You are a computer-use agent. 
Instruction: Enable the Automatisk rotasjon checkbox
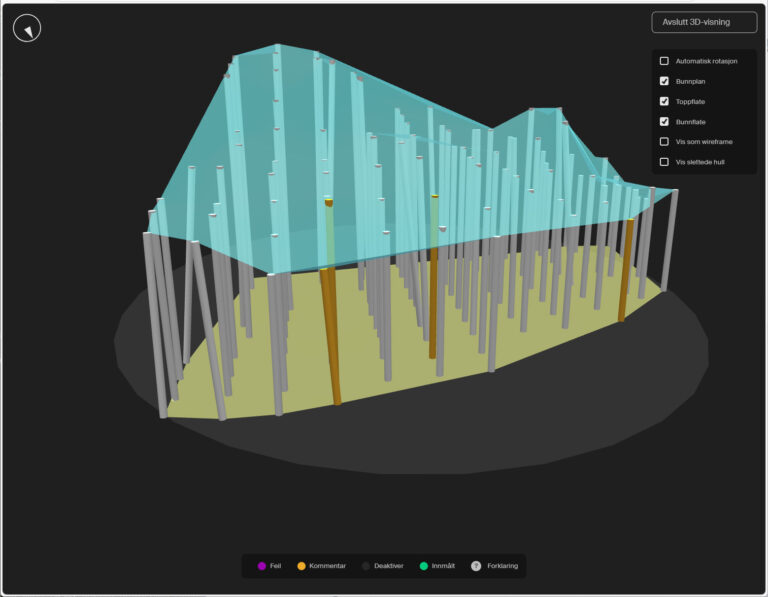point(664,61)
